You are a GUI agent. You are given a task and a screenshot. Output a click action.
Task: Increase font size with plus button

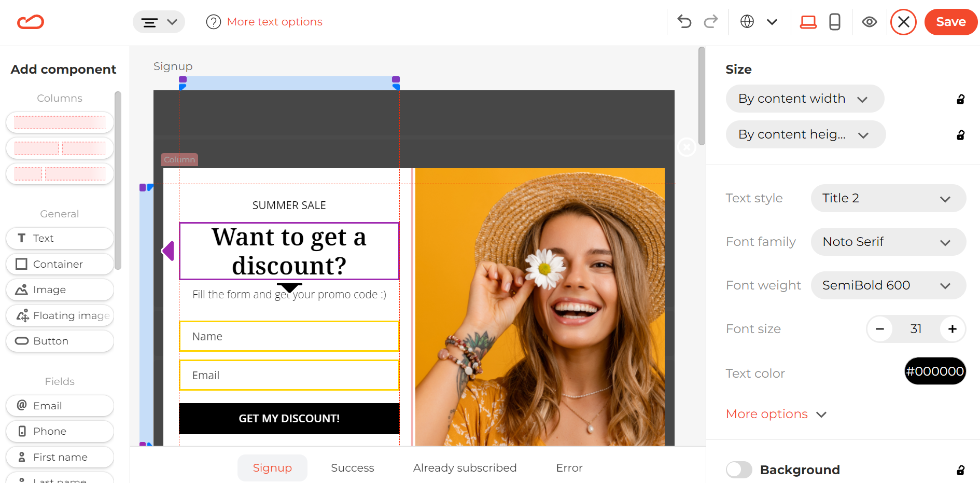pos(952,329)
